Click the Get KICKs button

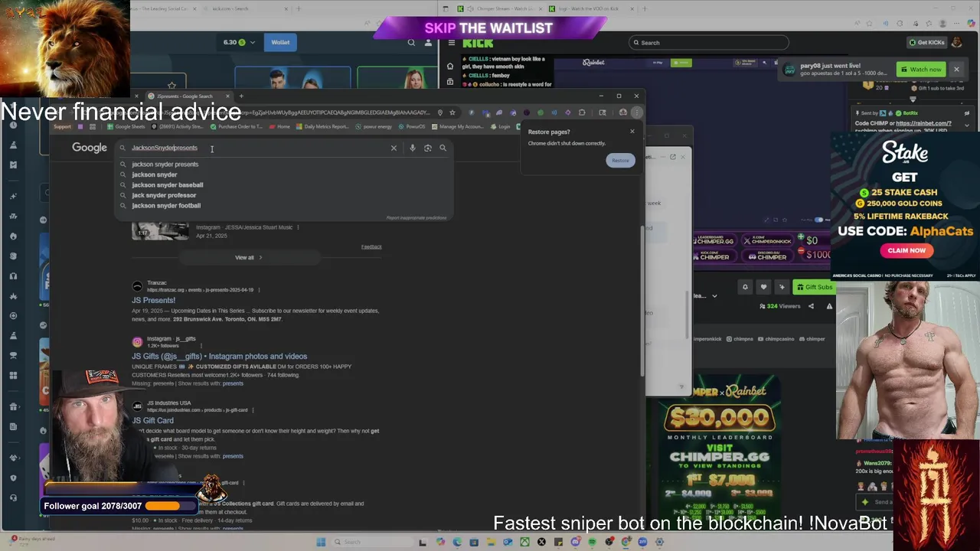click(x=926, y=42)
